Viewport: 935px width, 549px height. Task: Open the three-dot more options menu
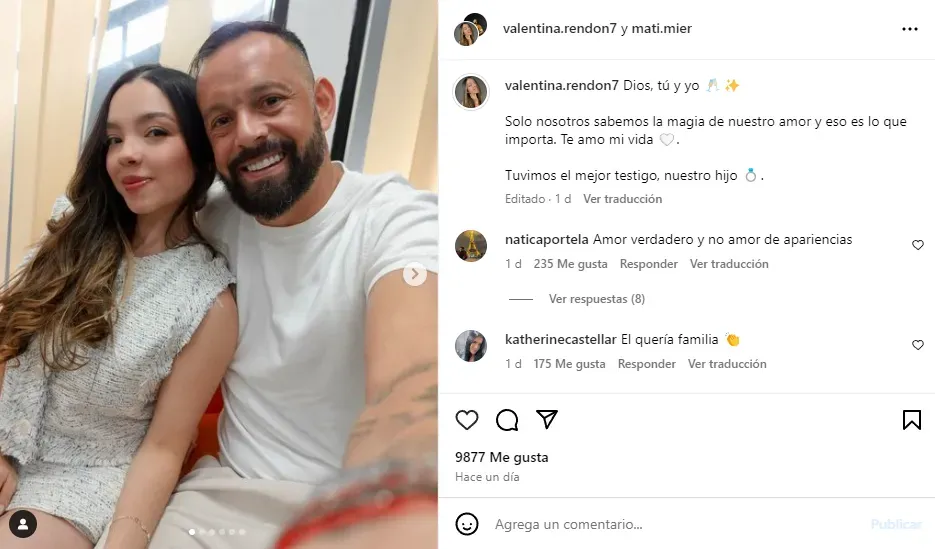[x=910, y=29]
